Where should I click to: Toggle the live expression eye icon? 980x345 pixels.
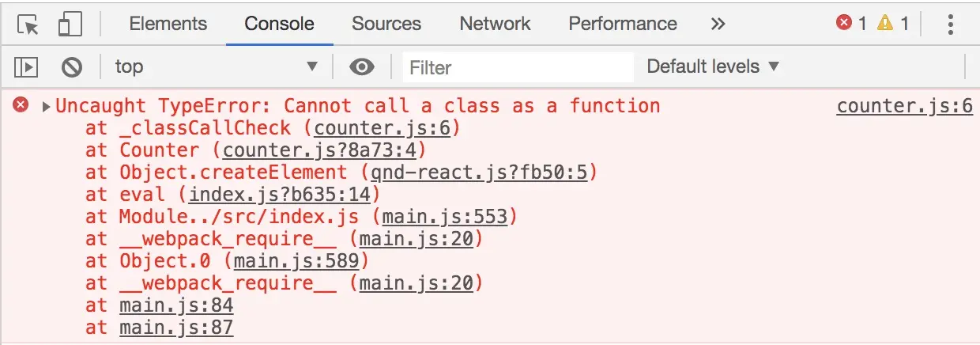(362, 67)
